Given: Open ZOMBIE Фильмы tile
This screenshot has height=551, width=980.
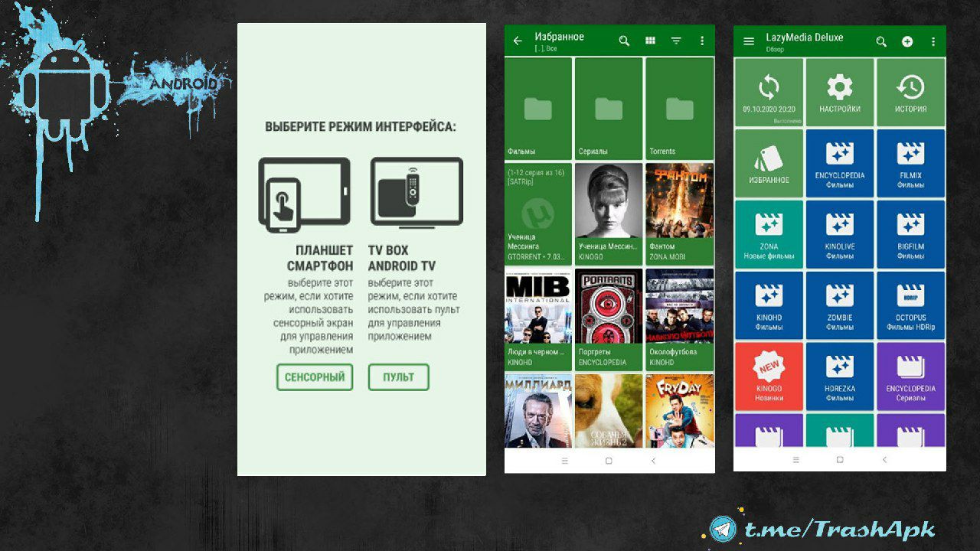Looking at the screenshot, I should [840, 305].
